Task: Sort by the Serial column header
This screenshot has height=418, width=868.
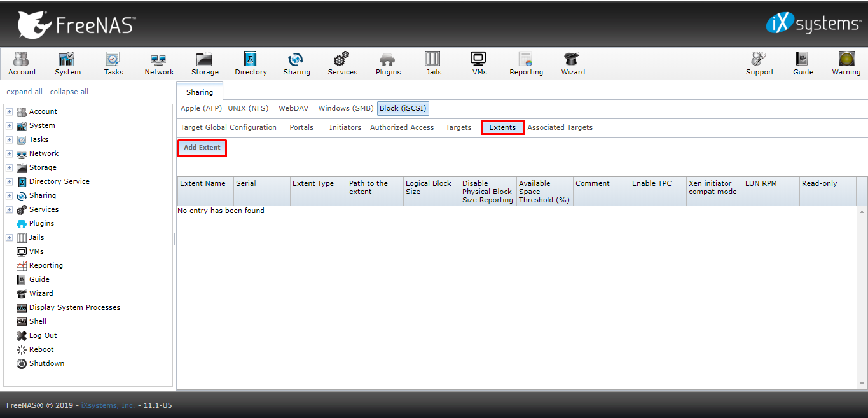Action: point(262,191)
